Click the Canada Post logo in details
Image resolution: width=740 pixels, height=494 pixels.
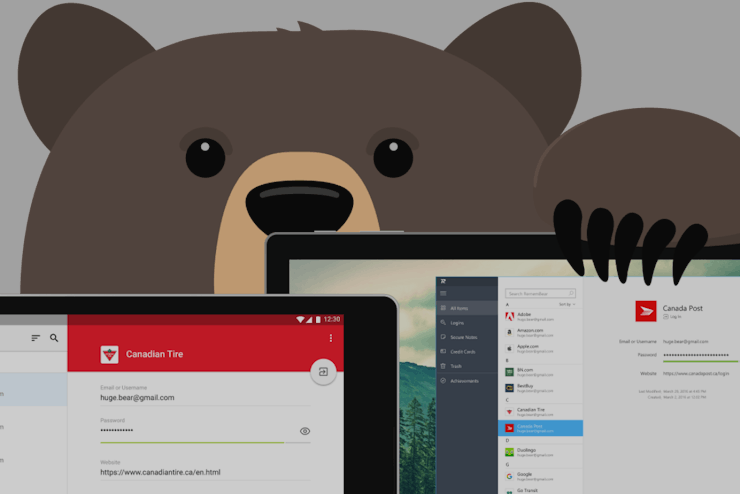646,310
